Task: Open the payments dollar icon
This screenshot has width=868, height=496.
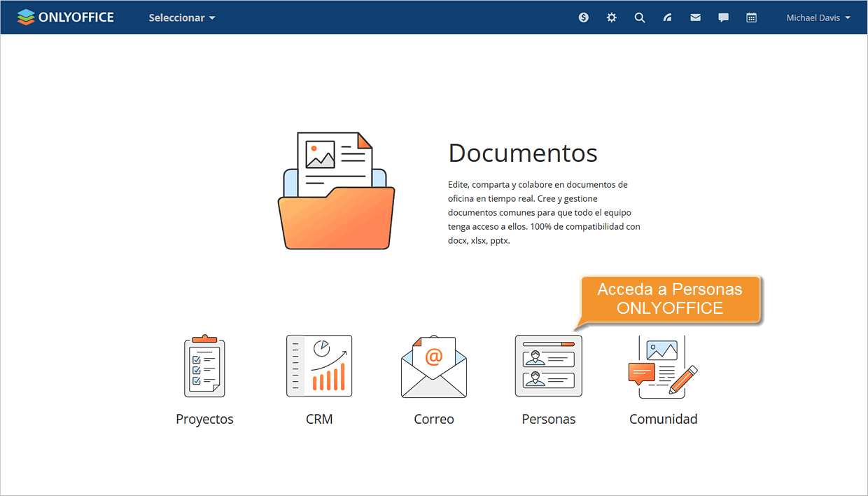Action: pos(584,18)
